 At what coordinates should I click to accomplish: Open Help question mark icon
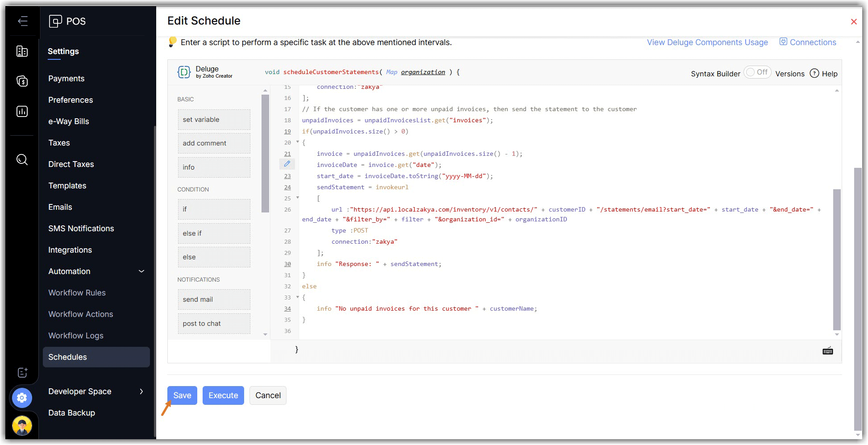click(814, 73)
